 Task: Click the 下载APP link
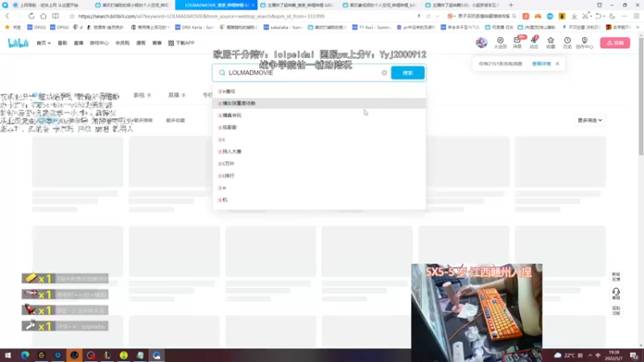click(x=181, y=43)
